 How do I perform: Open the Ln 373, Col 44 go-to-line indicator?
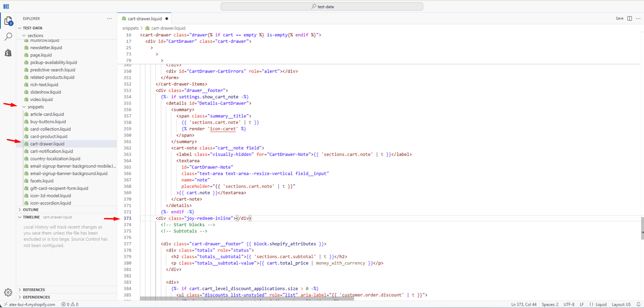pyautogui.click(x=524, y=304)
